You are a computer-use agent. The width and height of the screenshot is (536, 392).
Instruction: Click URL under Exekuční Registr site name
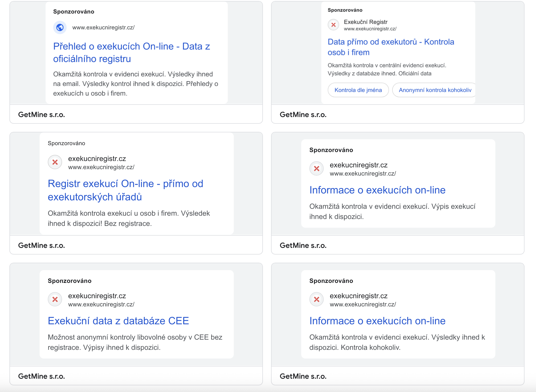370,29
